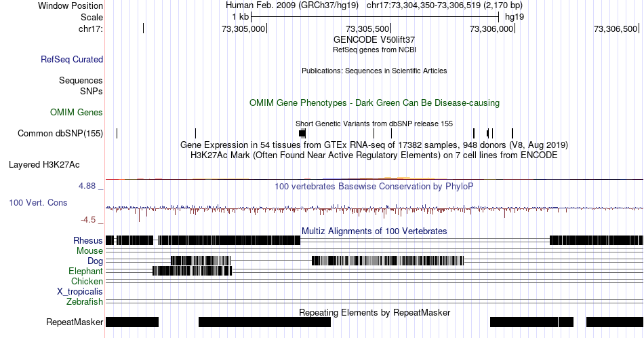Click the PhyloP minimum value -4.5
Screen dimensions: 644x338
(88, 220)
